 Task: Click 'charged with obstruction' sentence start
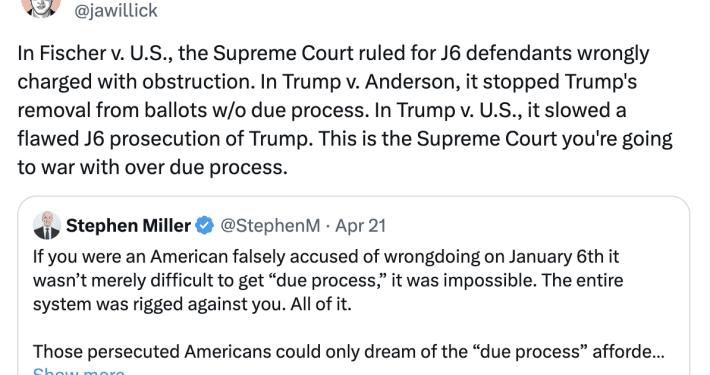(x=134, y=82)
